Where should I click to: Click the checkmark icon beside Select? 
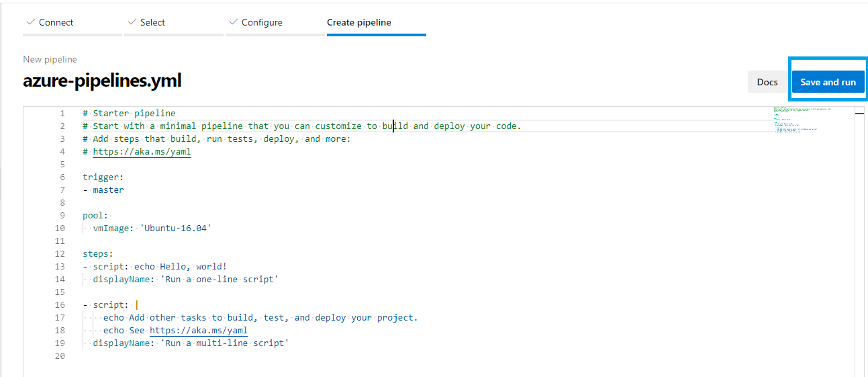click(x=132, y=22)
